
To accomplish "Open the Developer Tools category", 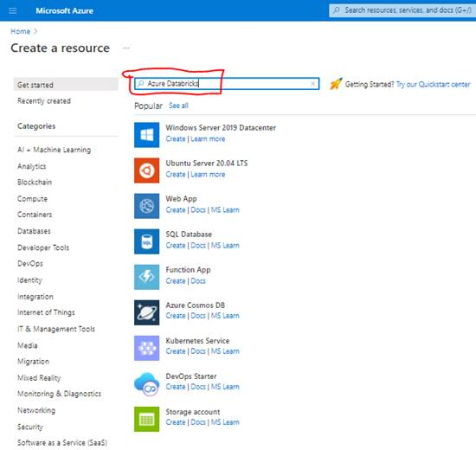I will 43,247.
